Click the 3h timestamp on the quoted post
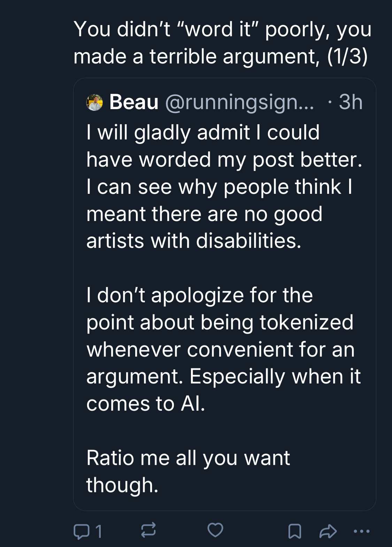This screenshot has width=392, height=547. 351,102
